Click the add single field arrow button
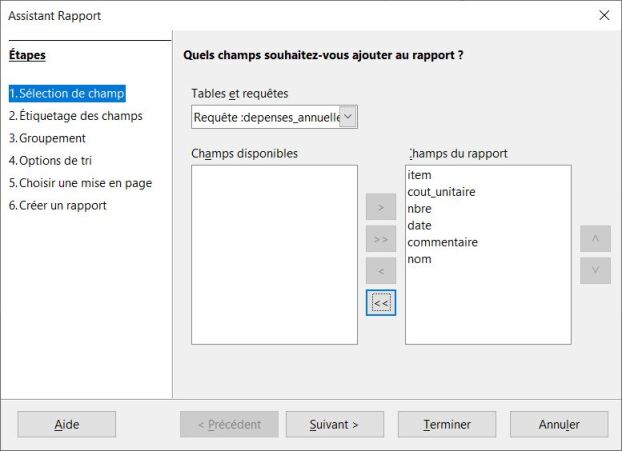The height and width of the screenshot is (451, 622). click(381, 209)
